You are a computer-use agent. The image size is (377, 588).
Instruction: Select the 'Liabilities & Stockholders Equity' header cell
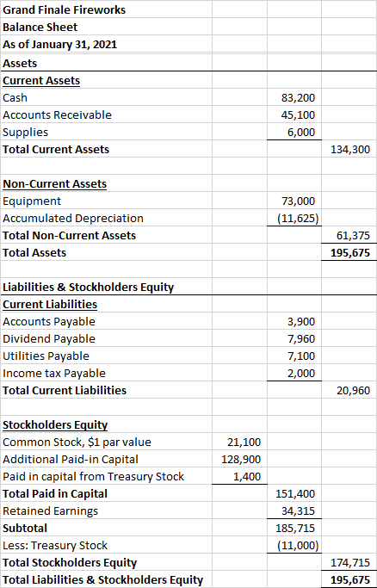click(106, 287)
